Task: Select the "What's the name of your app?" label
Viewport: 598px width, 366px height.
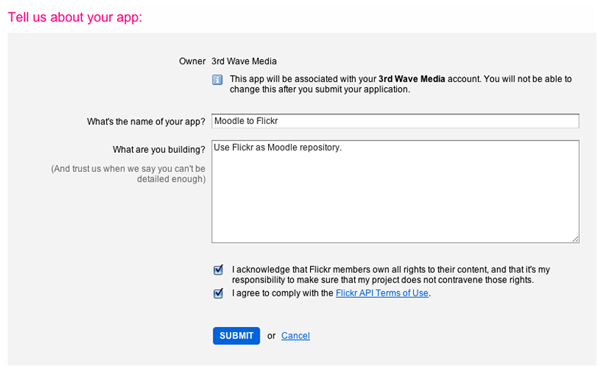Action: click(146, 122)
